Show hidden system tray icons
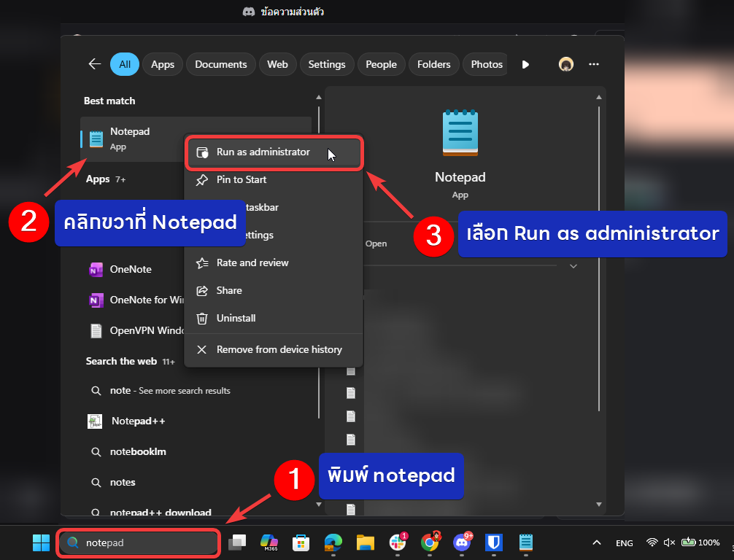Image resolution: width=734 pixels, height=560 pixels. click(596, 542)
